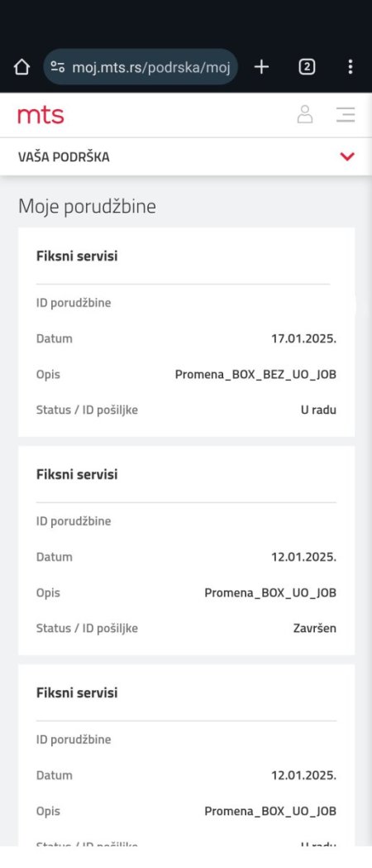
Task: Tap the browser home icon
Action: click(21, 68)
